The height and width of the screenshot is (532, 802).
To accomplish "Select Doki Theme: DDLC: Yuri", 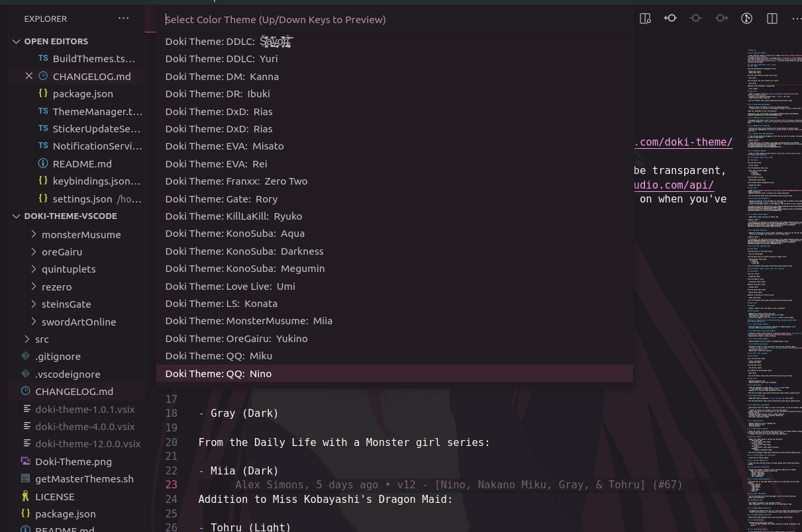I will 395,58.
